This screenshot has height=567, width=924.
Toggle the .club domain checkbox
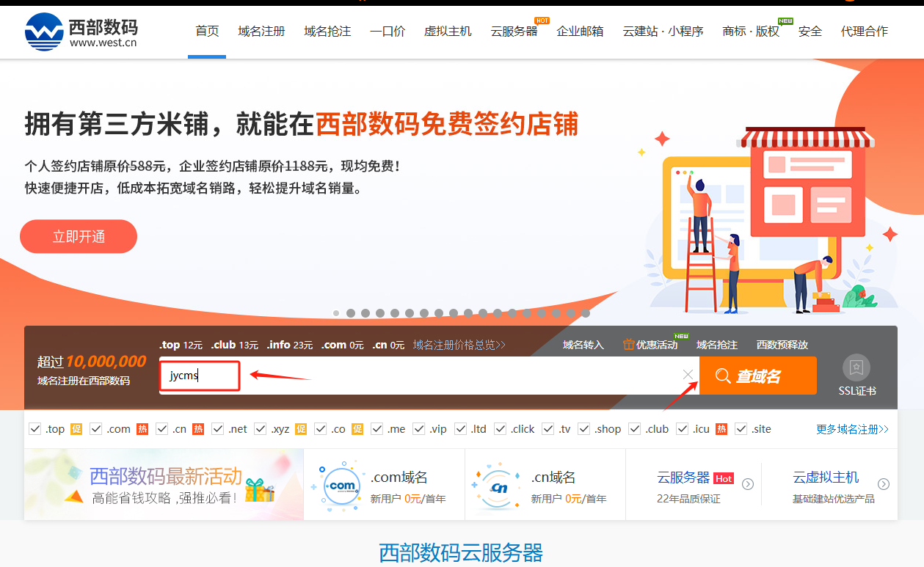(635, 429)
